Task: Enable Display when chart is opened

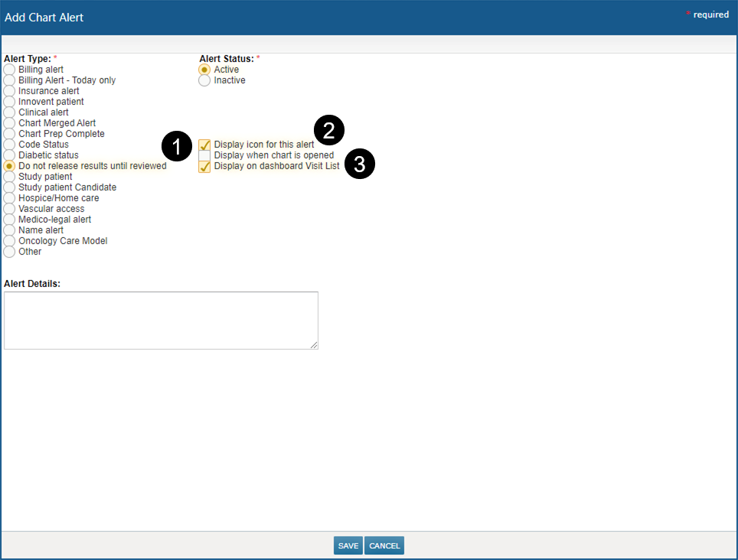Action: 204,155
